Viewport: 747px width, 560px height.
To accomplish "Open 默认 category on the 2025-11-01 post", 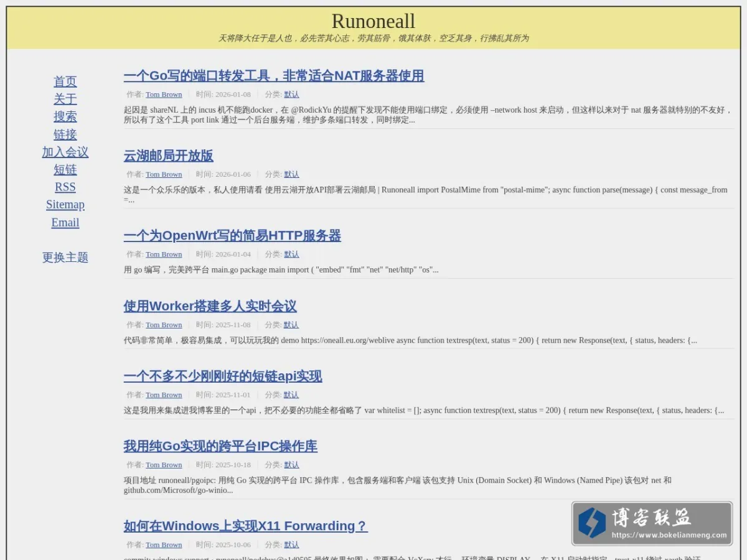I will click(x=291, y=395).
